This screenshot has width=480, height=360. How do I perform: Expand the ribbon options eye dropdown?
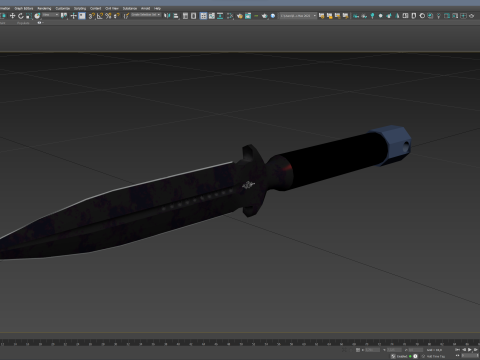click(x=40, y=23)
